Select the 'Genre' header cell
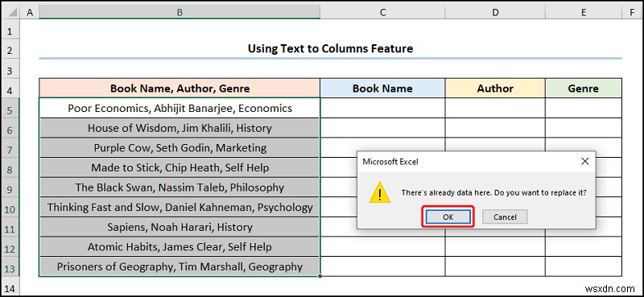644x297 pixels. click(x=584, y=89)
